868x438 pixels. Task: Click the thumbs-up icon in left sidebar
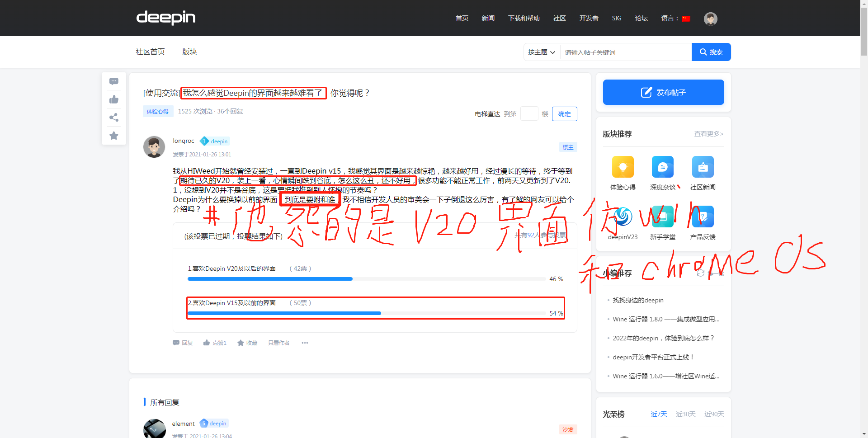(x=114, y=99)
